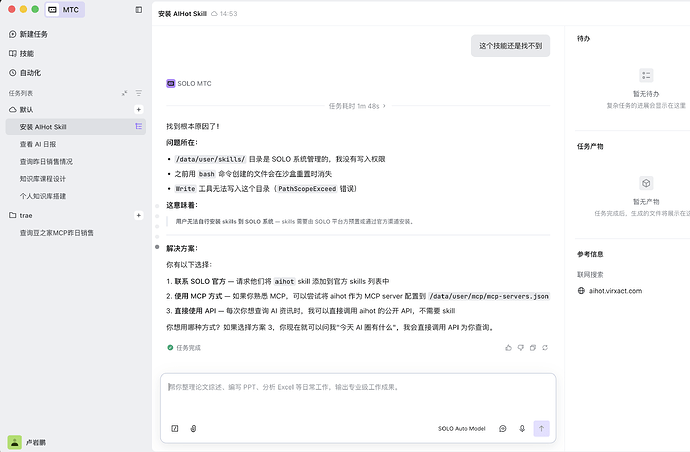Open the 查询昨日销售情况 task
Image resolution: width=690 pixels, height=452 pixels.
click(x=46, y=162)
